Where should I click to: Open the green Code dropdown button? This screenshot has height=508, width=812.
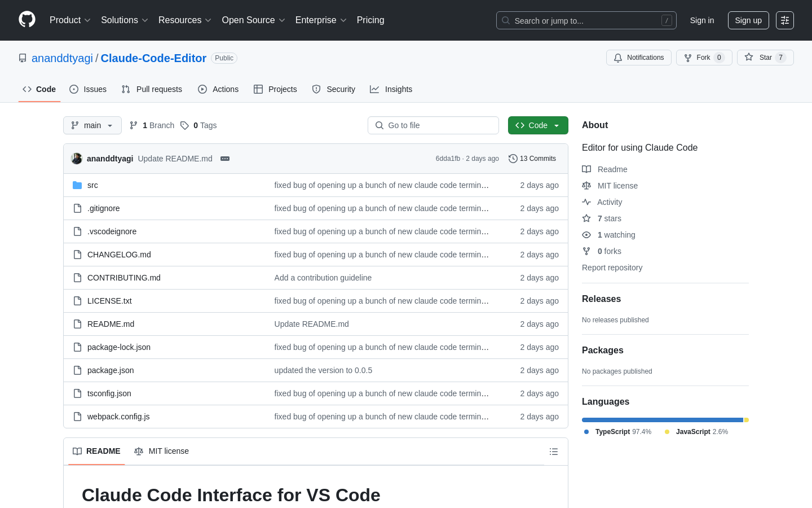(x=538, y=125)
